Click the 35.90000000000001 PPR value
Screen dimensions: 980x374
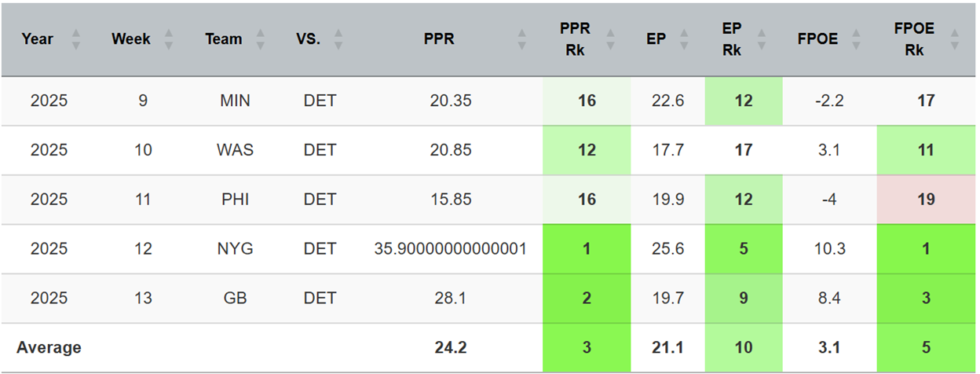(451, 249)
